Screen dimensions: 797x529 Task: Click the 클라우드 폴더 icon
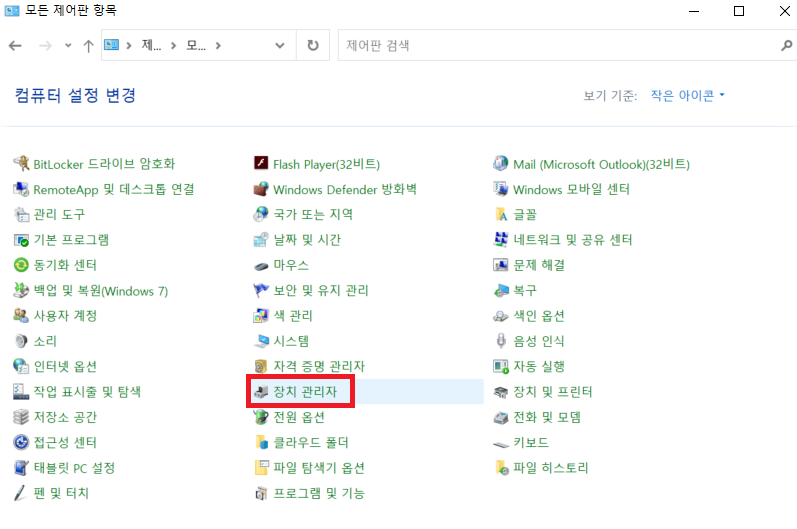tap(261, 443)
